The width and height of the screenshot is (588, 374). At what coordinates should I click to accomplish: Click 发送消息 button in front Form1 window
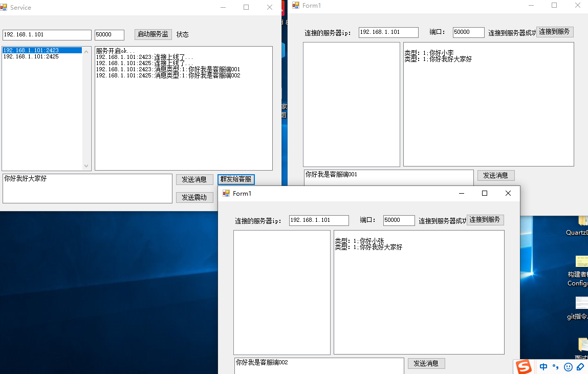point(426,363)
